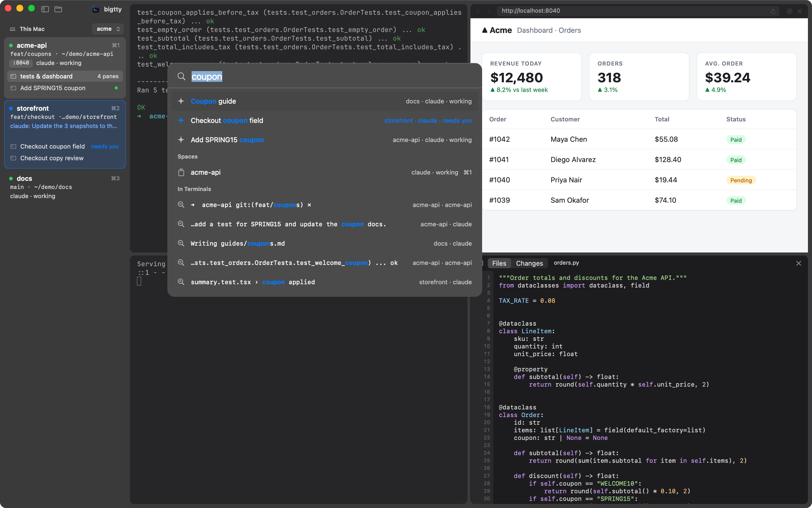Click terminal icon beside Checkout copy review
Screen dimensions: 812x508
tap(13, 158)
